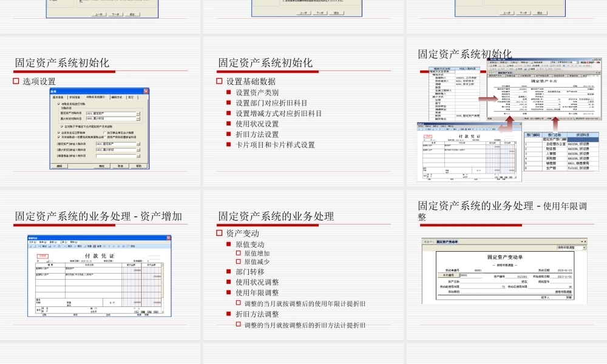Screen dimensions: 607x364
Task: Click the 用友ERP-U8 logo icon
Action: pyautogui.click(x=589, y=62)
